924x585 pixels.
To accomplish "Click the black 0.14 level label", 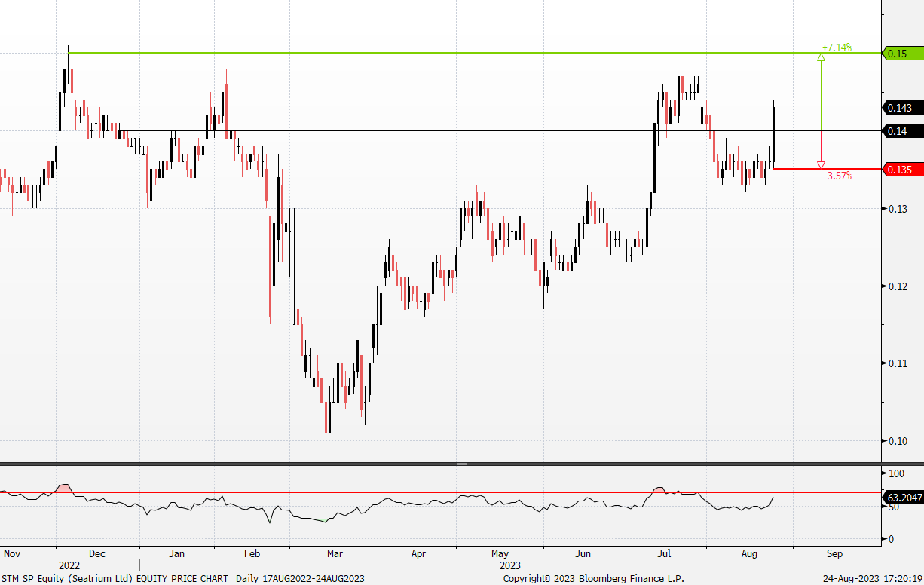I will tap(902, 131).
